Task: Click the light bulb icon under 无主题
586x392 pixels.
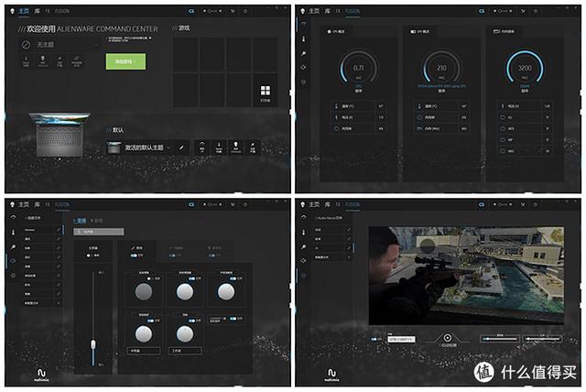Action: click(43, 60)
